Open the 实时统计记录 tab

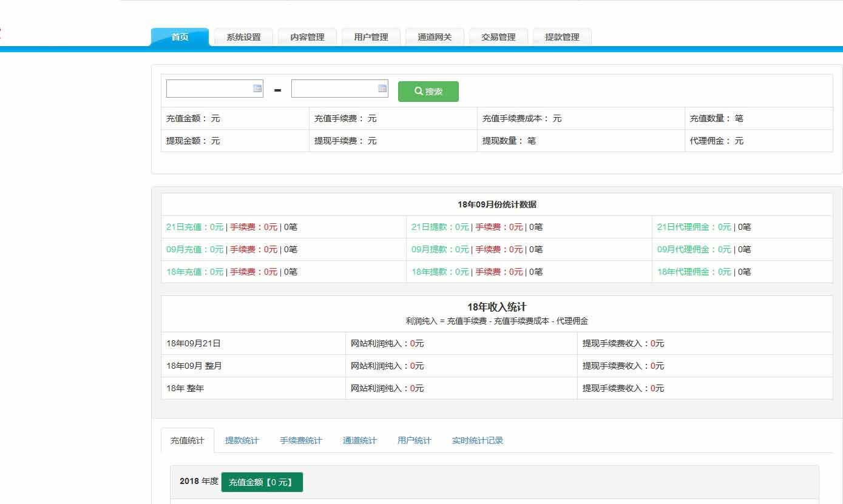click(477, 441)
